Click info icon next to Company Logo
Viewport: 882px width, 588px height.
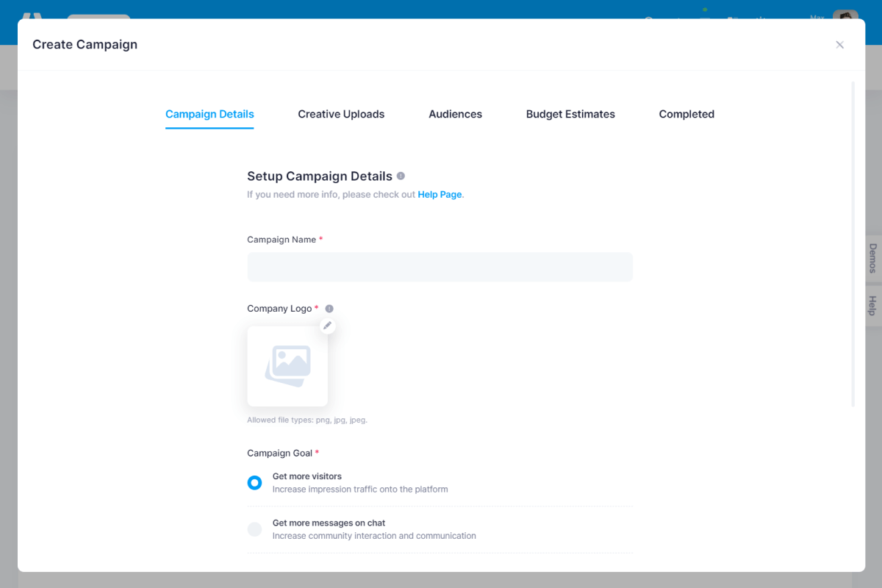coord(329,309)
